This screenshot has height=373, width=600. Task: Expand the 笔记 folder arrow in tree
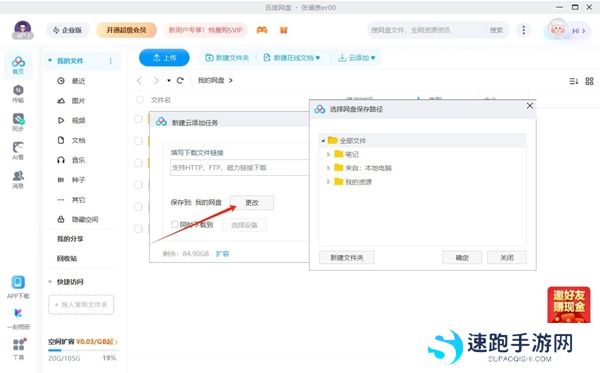(328, 154)
